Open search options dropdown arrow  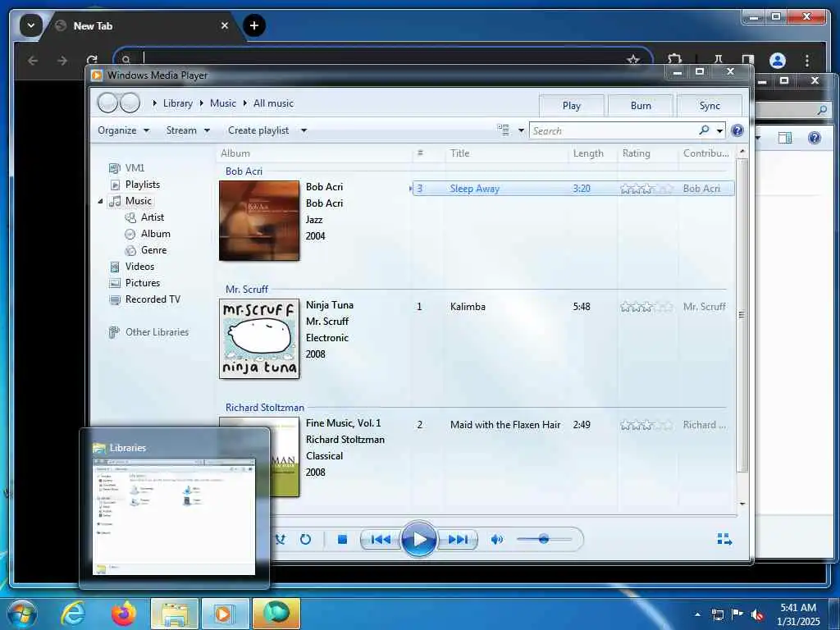click(719, 130)
